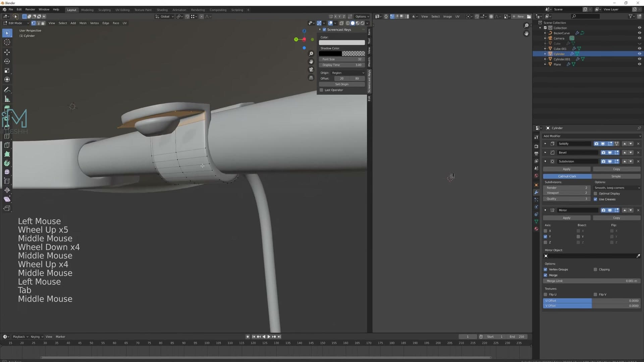Select Catmull-Clark subdivision type
The image size is (644, 362).
click(567, 176)
